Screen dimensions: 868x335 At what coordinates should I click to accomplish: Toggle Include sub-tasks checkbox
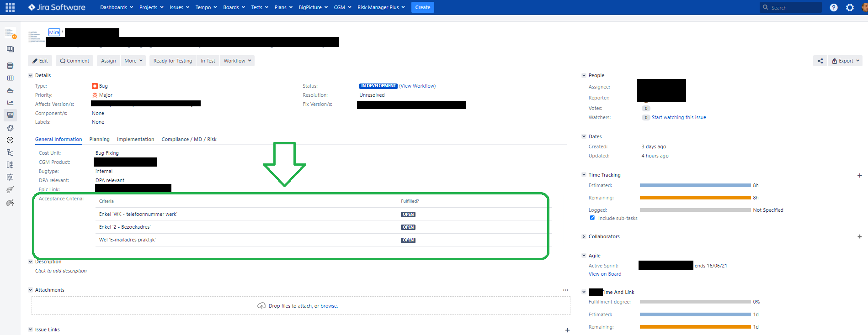coord(592,218)
